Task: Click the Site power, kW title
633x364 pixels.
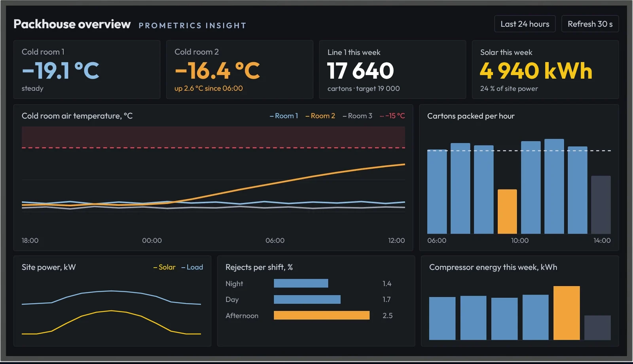Action: click(x=49, y=267)
